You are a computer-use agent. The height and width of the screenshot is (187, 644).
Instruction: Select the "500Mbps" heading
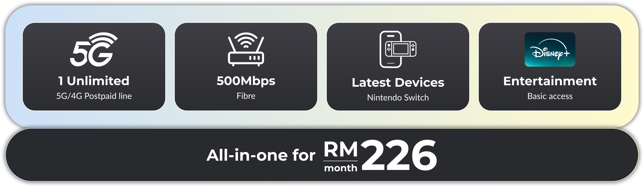tap(246, 81)
